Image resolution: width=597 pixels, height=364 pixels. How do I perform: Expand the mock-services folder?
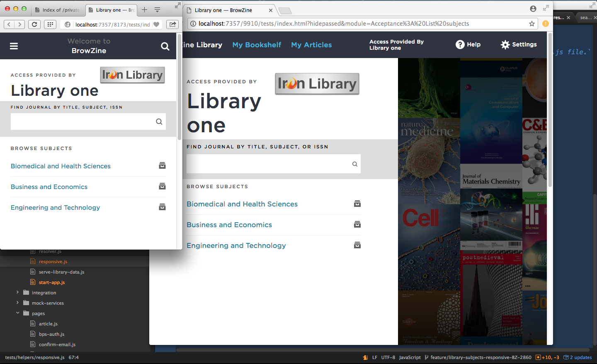coord(17,303)
